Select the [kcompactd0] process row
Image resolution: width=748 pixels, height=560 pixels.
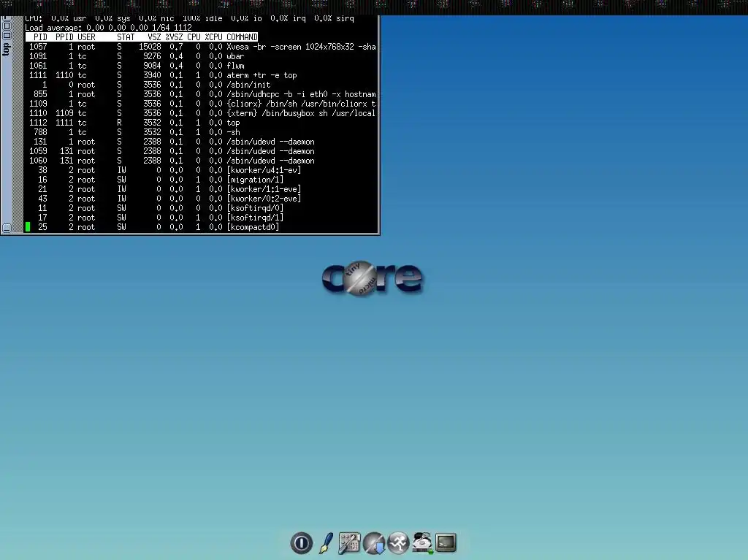click(x=201, y=227)
